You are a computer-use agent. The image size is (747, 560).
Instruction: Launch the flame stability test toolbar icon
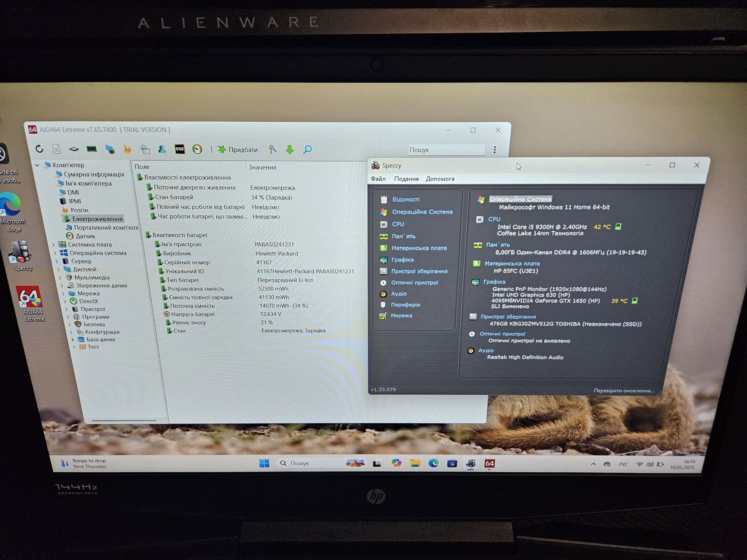[127, 150]
